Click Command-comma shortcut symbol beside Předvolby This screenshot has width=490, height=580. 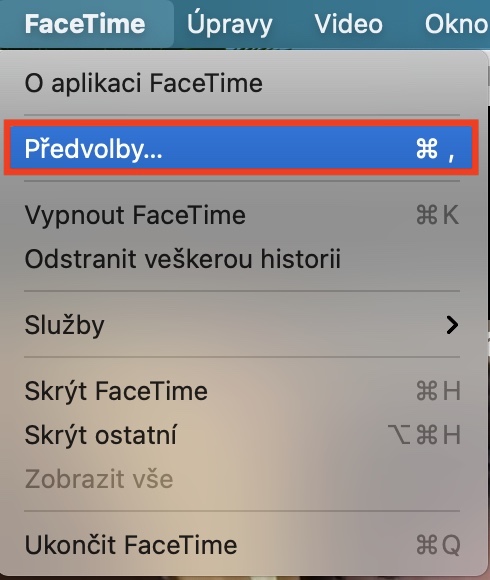coord(435,149)
